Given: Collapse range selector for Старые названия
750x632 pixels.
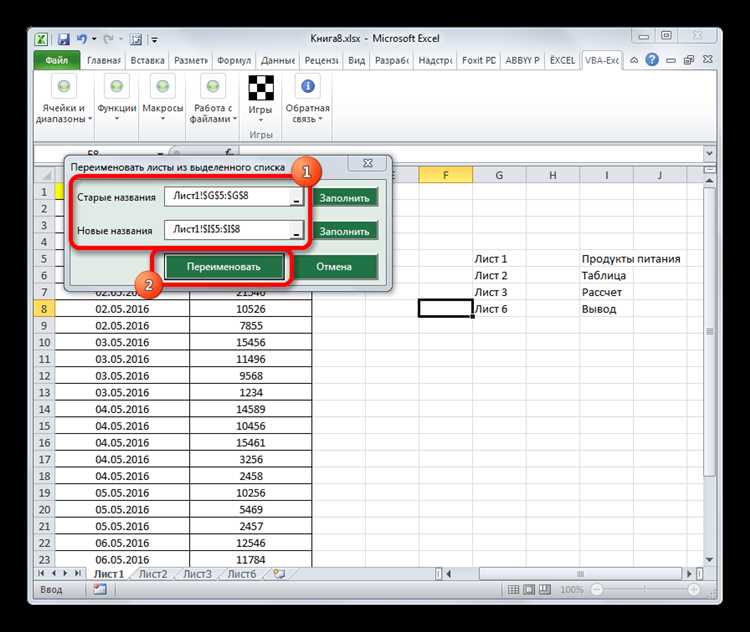Looking at the screenshot, I should (x=297, y=197).
